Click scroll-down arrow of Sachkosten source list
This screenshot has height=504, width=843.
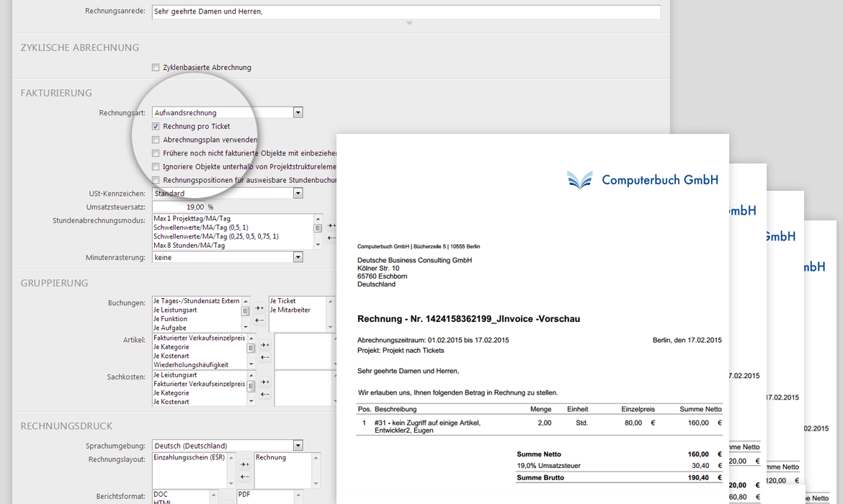pyautogui.click(x=251, y=401)
